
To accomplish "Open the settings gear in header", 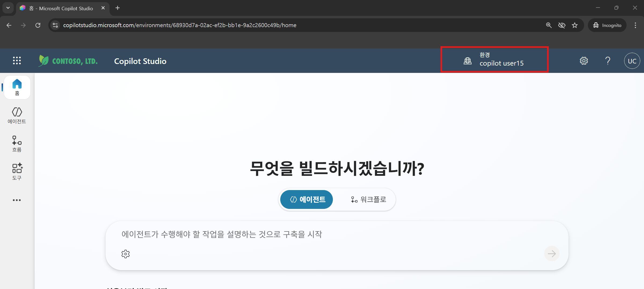I will pos(584,61).
